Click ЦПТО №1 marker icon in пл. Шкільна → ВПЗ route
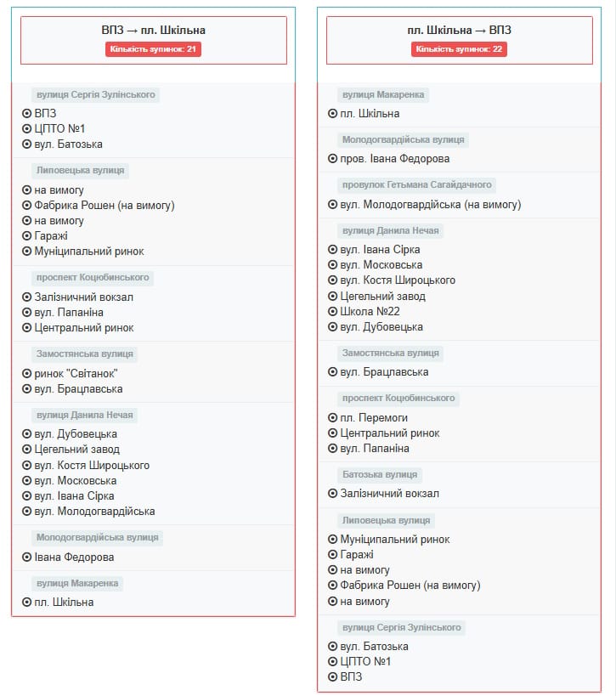This screenshot has width=616, height=696. tap(332, 662)
